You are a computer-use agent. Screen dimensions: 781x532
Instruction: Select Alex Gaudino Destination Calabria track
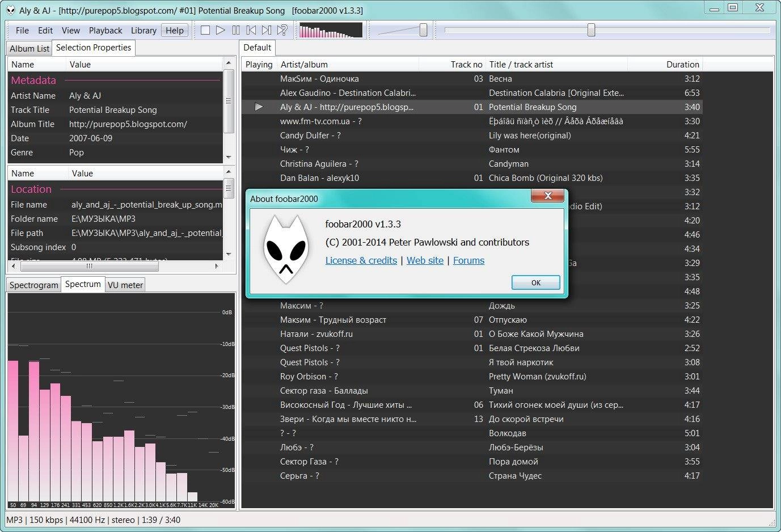472,93
